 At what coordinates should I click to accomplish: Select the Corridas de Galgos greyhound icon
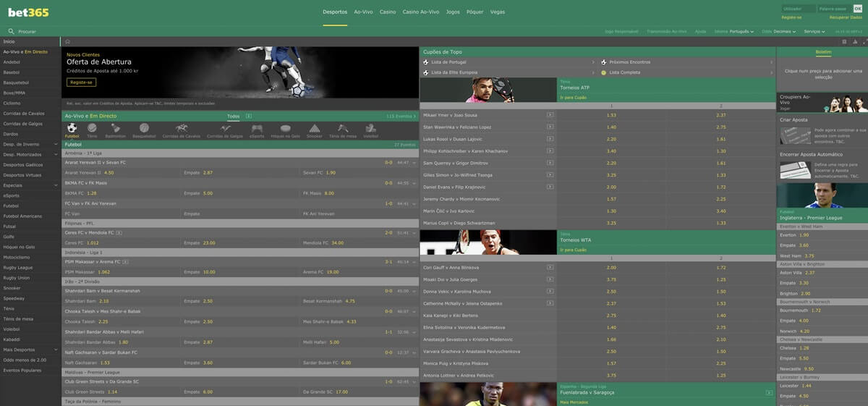tap(226, 128)
